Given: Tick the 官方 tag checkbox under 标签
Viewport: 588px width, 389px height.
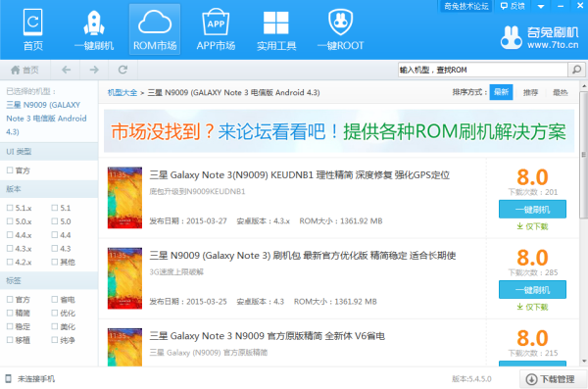Looking at the screenshot, I should click(x=10, y=300).
